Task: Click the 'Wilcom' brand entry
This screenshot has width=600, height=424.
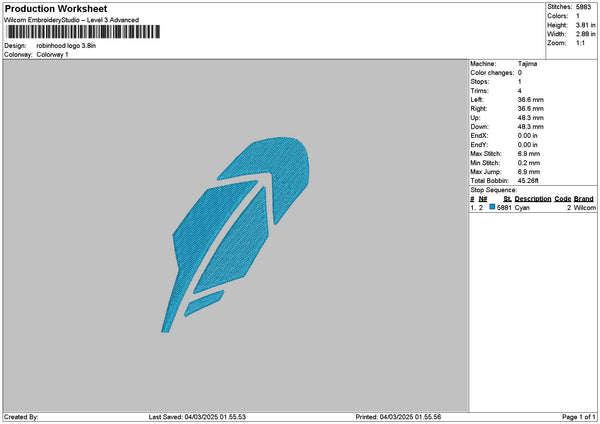Action: tap(585, 208)
